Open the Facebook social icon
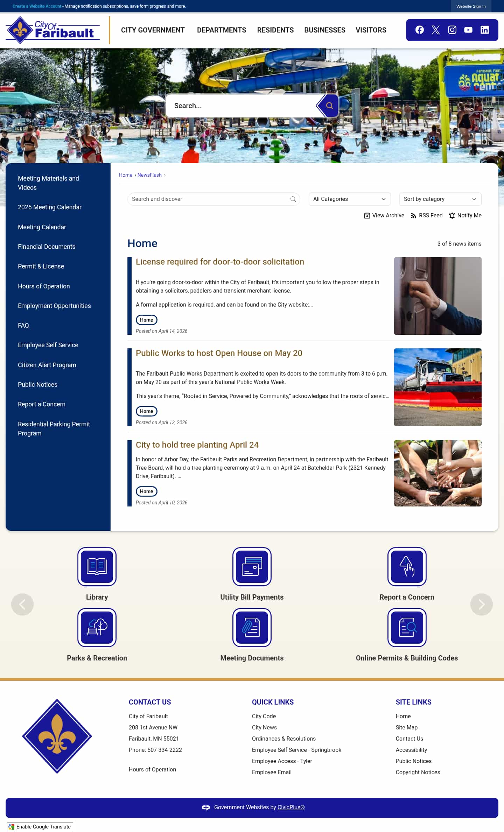The image size is (504, 832). 419,30
